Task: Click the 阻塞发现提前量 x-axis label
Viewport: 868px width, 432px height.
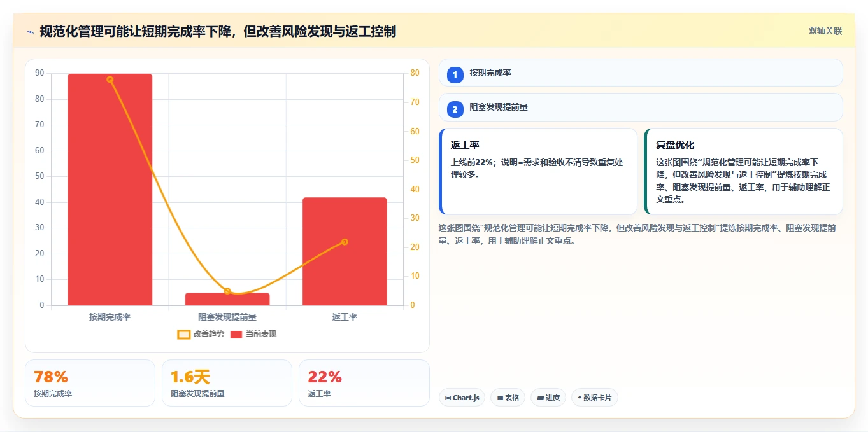Action: pyautogui.click(x=227, y=317)
